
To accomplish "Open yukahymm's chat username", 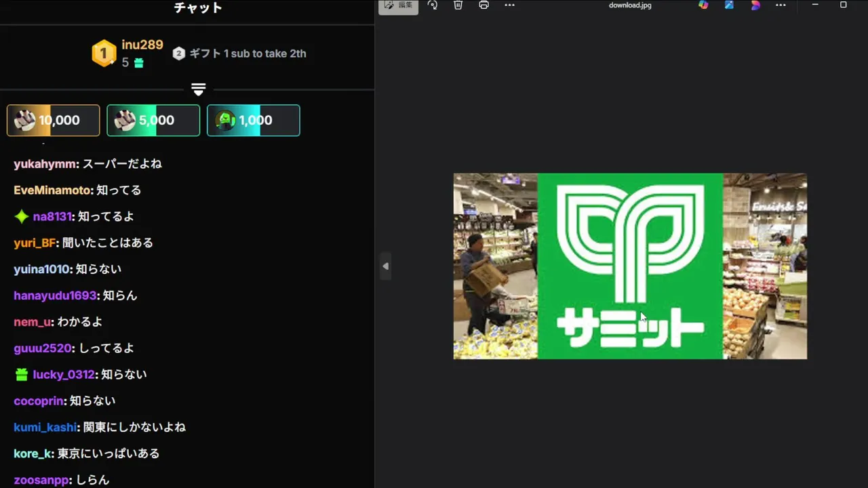I will pos(45,164).
